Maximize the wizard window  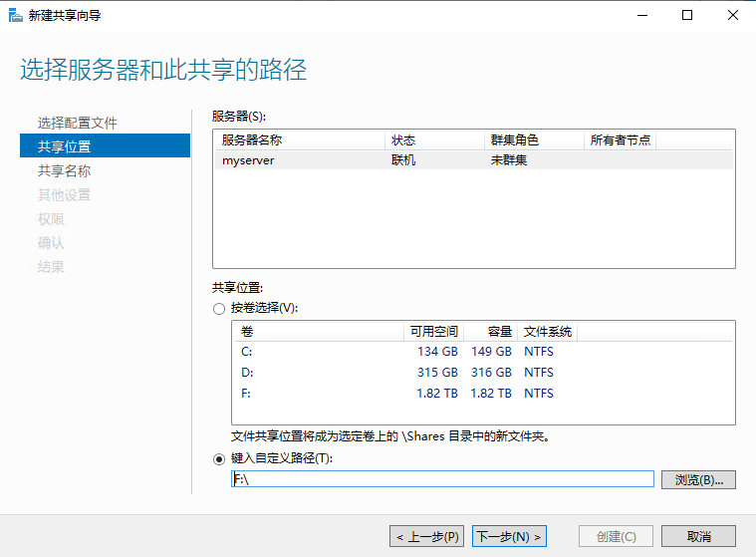(687, 15)
